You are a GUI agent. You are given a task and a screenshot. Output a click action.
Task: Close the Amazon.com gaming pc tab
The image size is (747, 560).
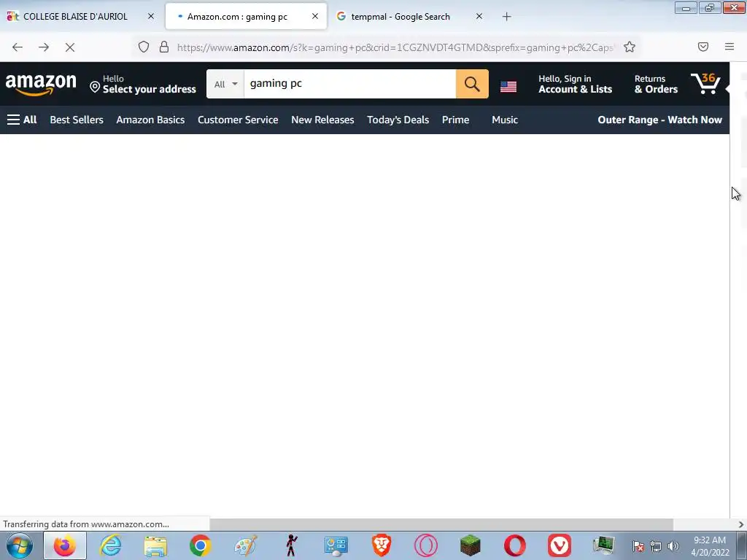315,16
